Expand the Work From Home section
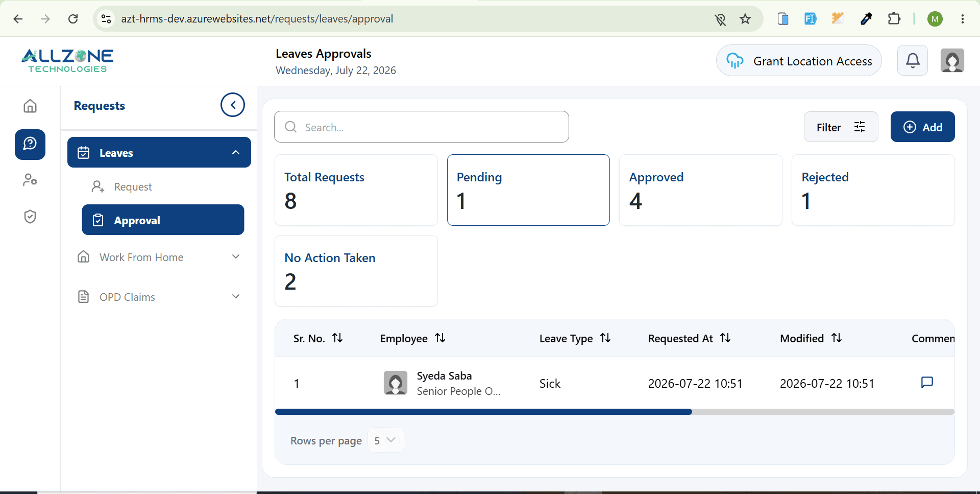The width and height of the screenshot is (980, 494). 159,257
